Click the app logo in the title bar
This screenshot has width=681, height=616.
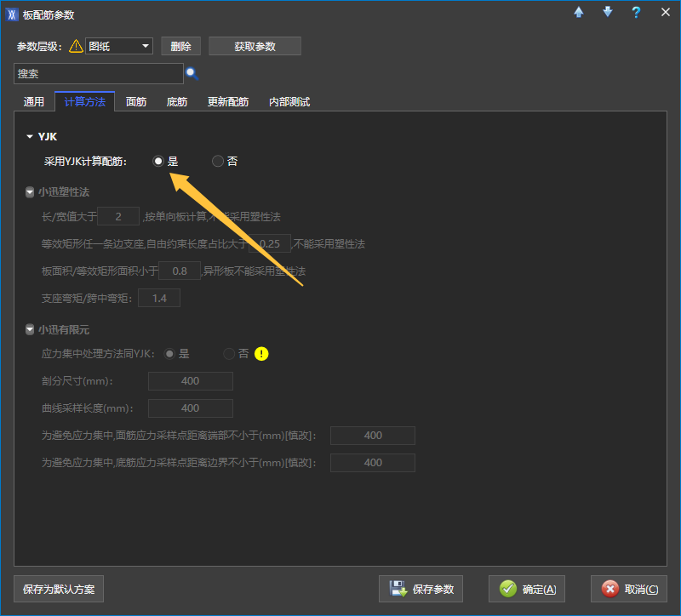(12, 14)
